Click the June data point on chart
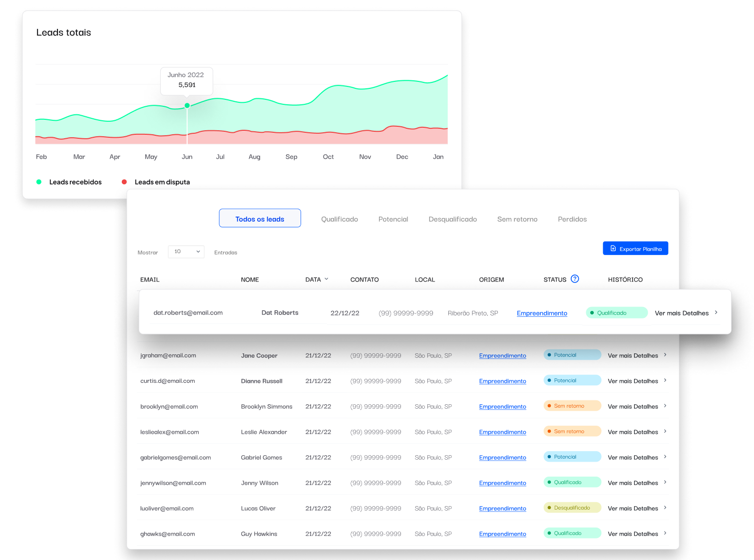The width and height of the screenshot is (754, 560). tap(187, 105)
